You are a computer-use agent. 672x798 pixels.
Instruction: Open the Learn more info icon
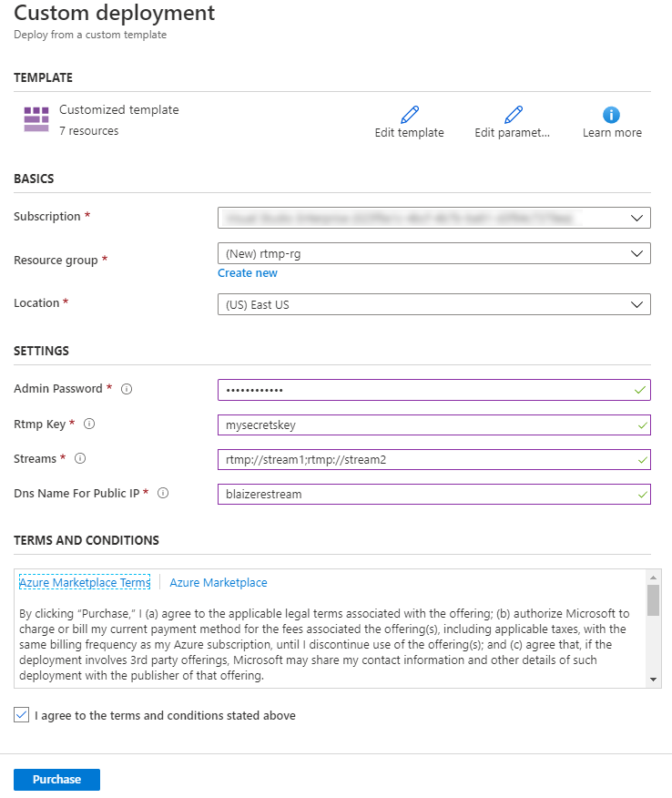(611, 115)
